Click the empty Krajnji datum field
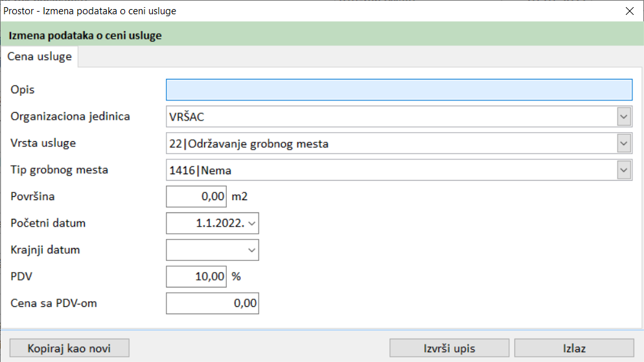 pos(205,249)
